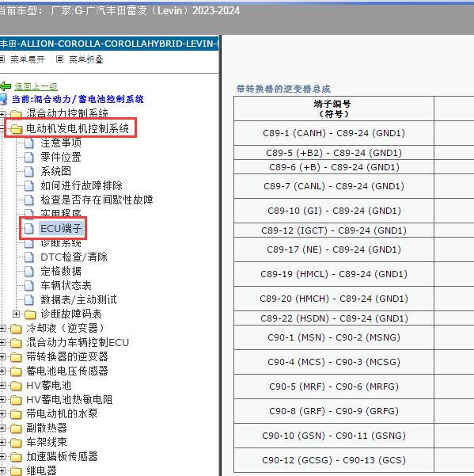Click the 系统图 document icon
Image resolution: width=474 pixels, height=476 pixels.
coord(29,172)
